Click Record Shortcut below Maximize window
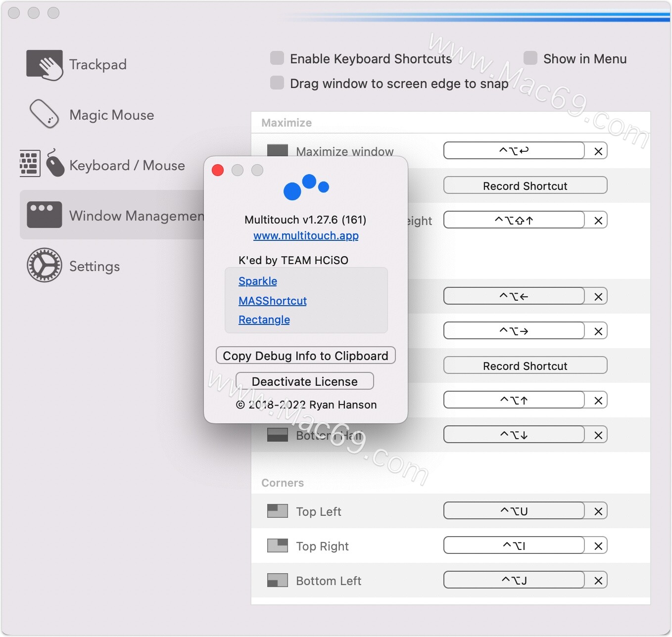 (x=526, y=185)
